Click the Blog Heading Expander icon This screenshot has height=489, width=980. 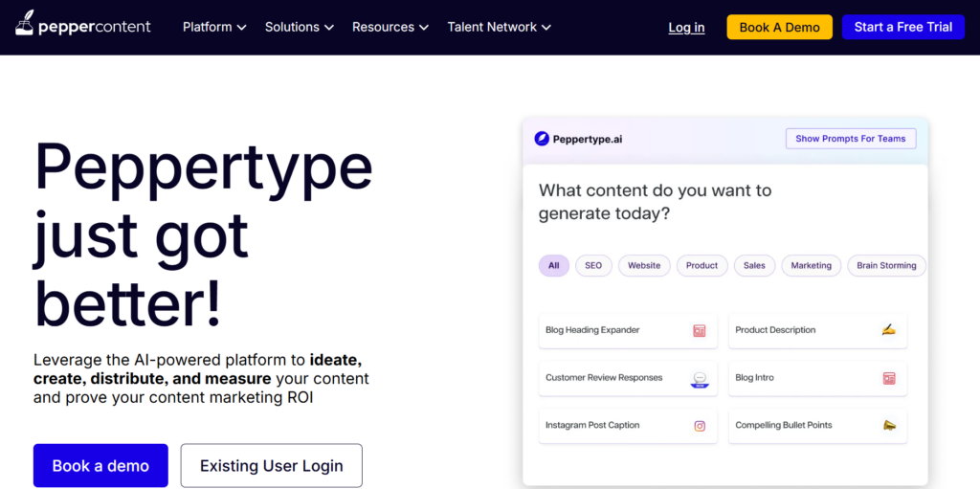[700, 330]
